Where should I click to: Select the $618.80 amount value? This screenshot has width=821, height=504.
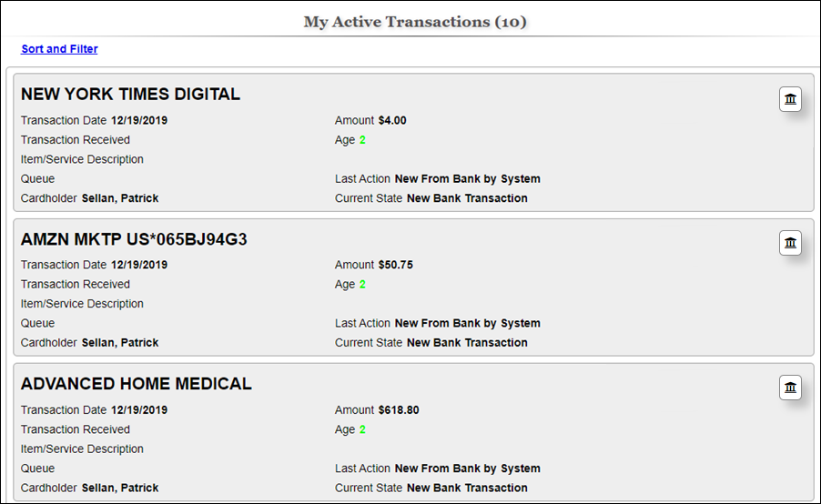point(399,409)
